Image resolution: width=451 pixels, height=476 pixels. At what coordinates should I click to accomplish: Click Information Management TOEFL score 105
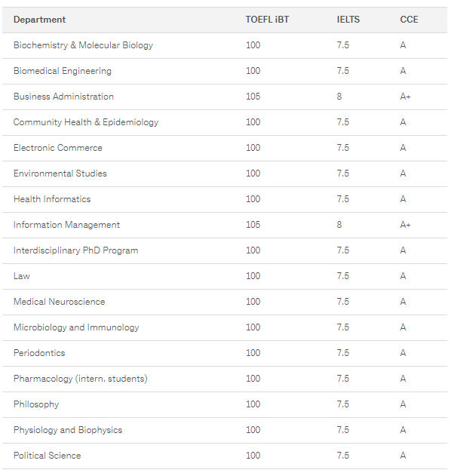(253, 225)
